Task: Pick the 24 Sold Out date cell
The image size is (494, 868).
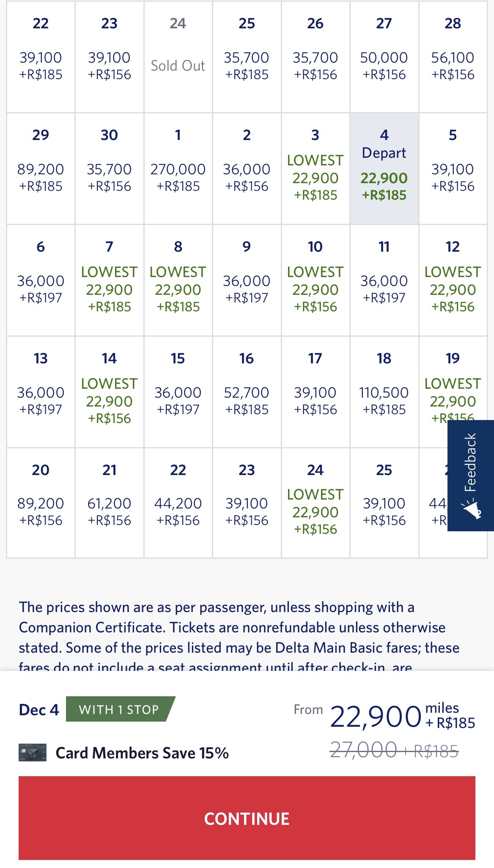Action: coord(178,57)
